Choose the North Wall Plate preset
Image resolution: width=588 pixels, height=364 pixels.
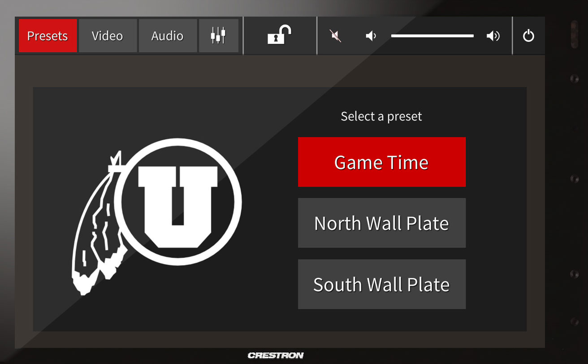click(381, 223)
